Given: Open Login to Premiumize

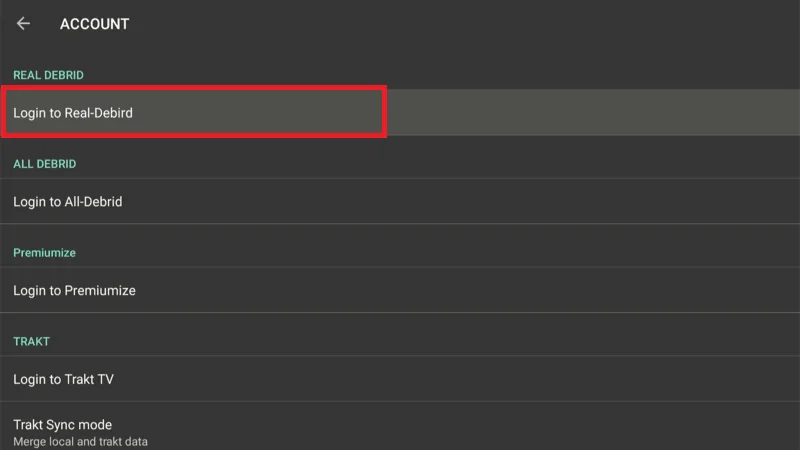Looking at the screenshot, I should click(74, 291).
